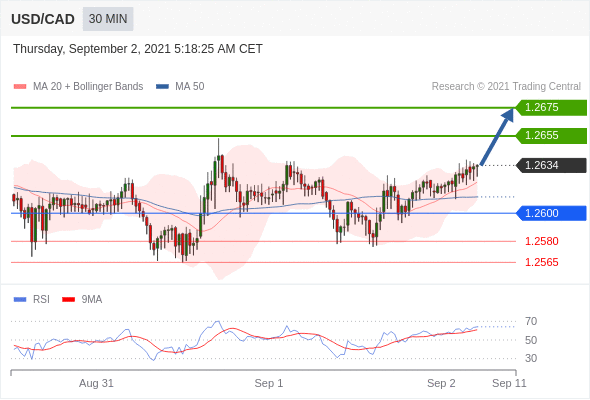Click the USD/CAD pair title

tap(43, 19)
